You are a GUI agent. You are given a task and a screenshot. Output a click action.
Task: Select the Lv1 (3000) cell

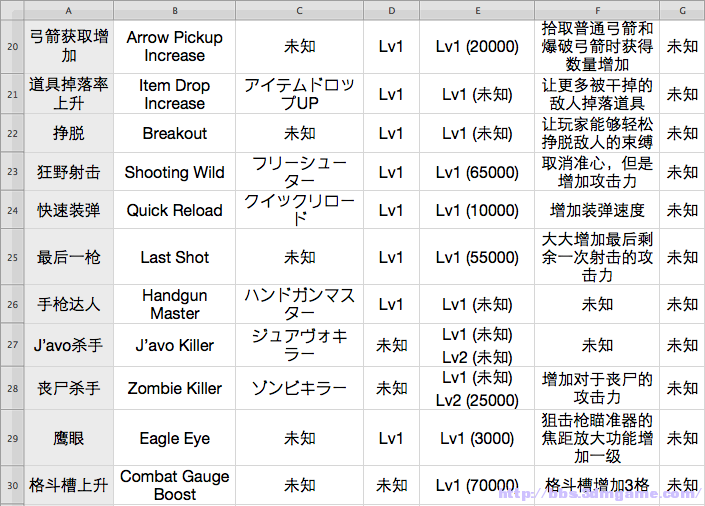[x=477, y=438]
